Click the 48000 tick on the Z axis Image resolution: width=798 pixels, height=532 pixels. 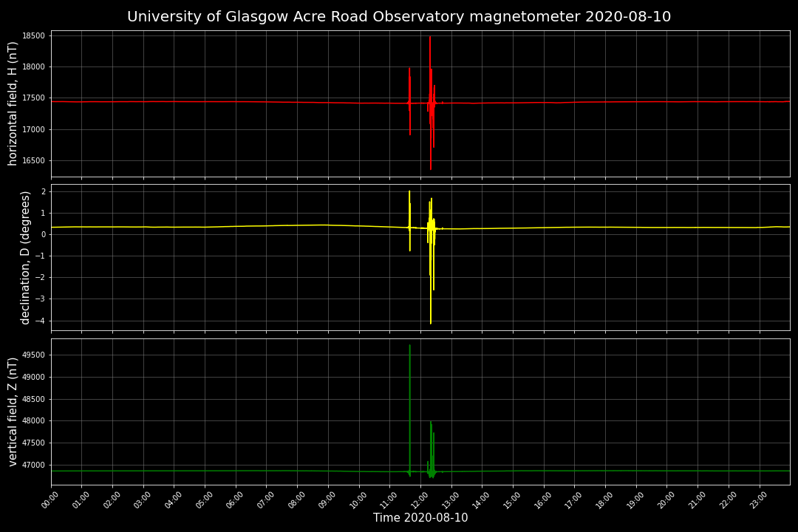[34, 421]
